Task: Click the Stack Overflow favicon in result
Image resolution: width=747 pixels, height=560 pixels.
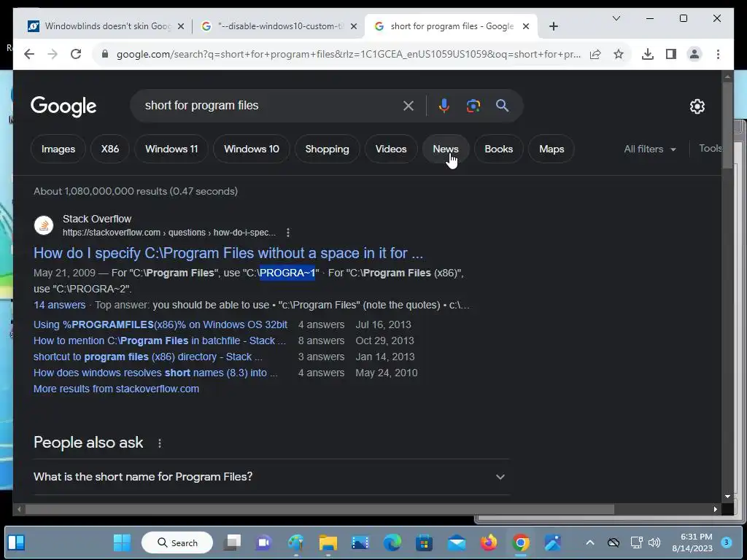Action: [44, 225]
